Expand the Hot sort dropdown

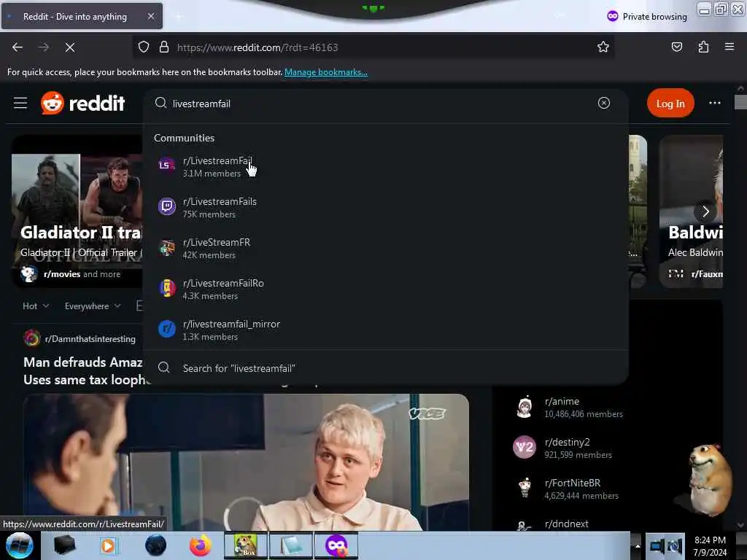(x=36, y=306)
